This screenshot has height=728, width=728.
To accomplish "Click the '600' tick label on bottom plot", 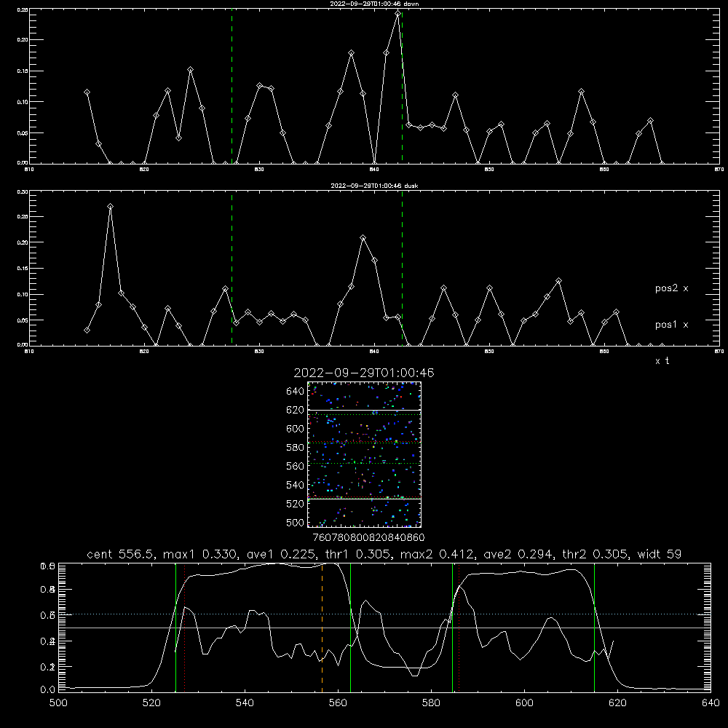I will [x=524, y=703].
